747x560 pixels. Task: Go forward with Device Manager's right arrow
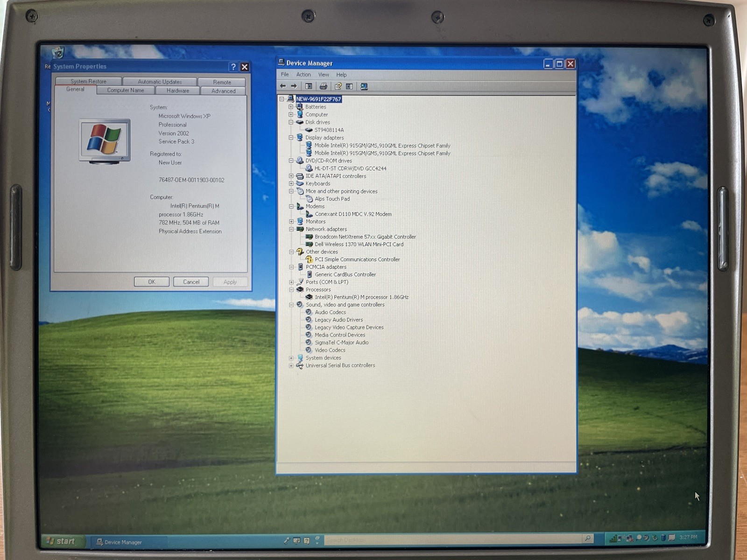(x=294, y=86)
